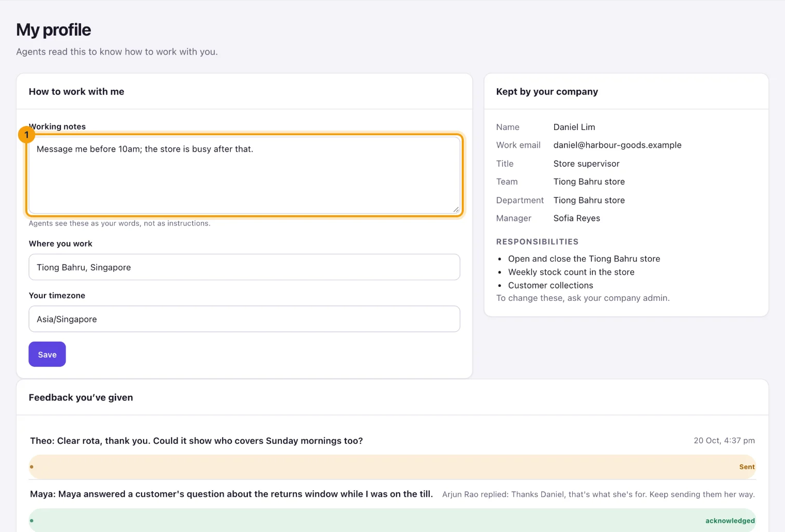Click the 'Feedback you've given' heading
The width and height of the screenshot is (785, 532).
(81, 397)
